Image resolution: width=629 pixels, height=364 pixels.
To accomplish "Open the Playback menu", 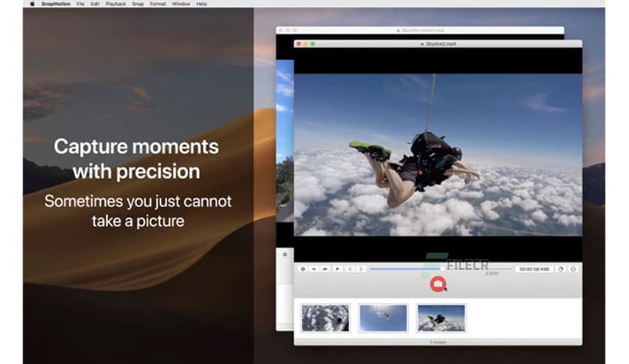I will [x=116, y=4].
